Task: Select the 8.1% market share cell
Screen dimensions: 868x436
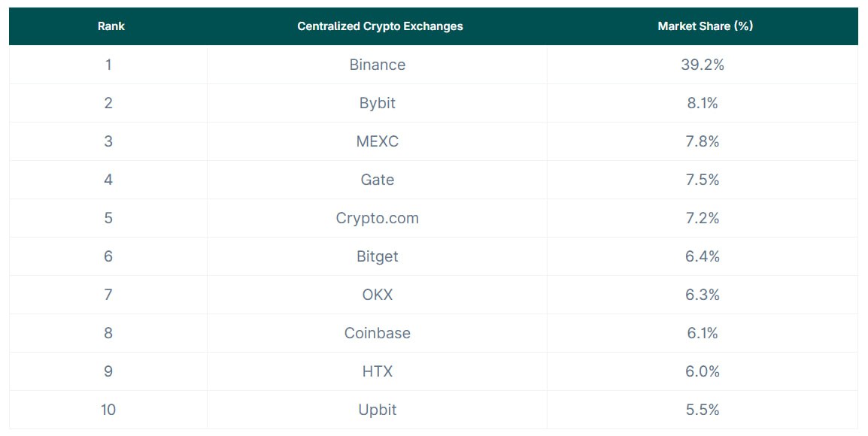Action: 703,103
